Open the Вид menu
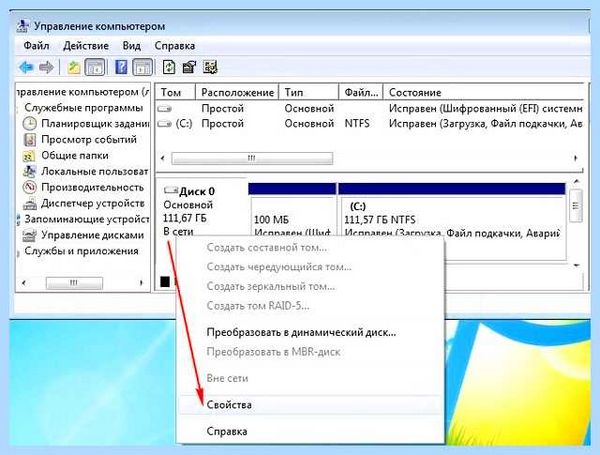Screen dimensions: 600x455 click(x=131, y=46)
